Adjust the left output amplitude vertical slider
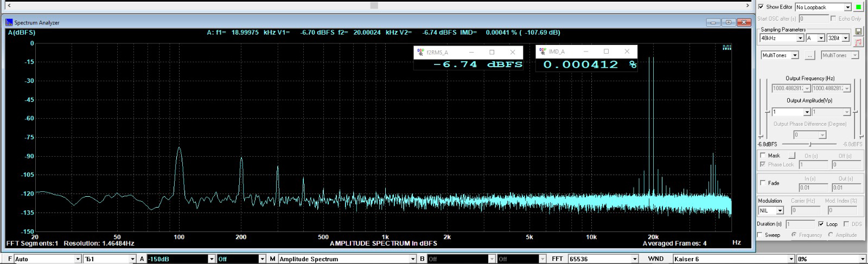Screen dimensions: 868x264 pyautogui.click(x=767, y=112)
